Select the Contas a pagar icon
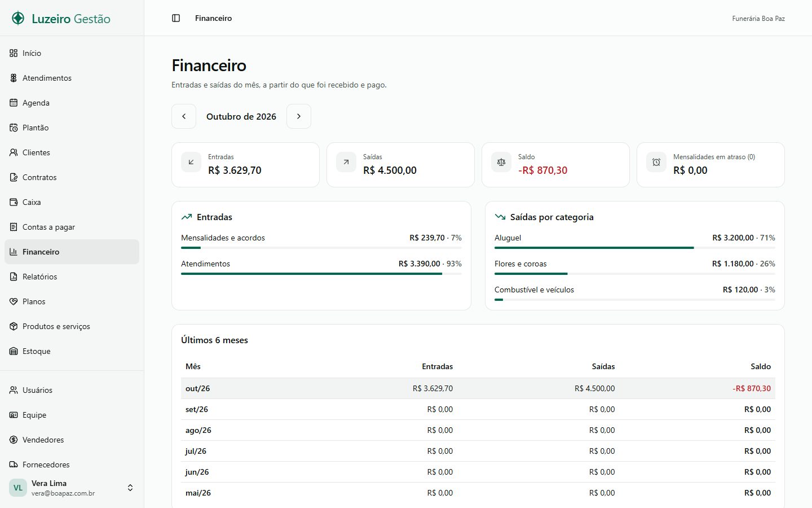This screenshot has height=508, width=812. 14,227
